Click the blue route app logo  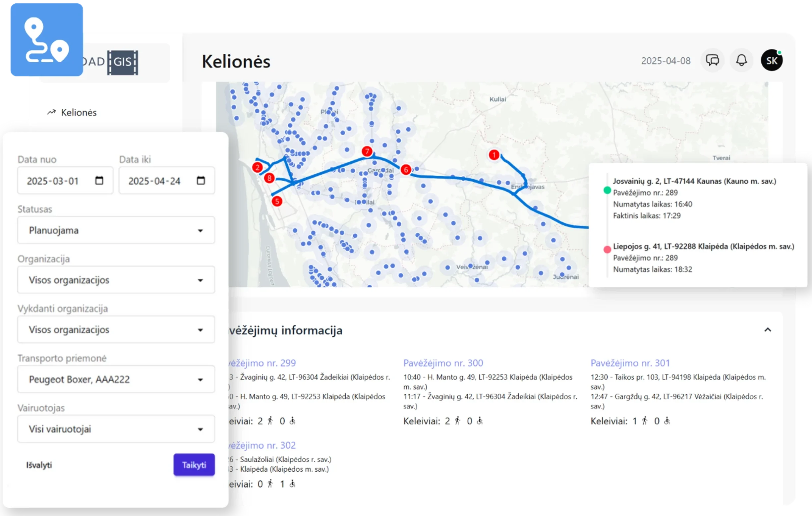click(x=46, y=40)
